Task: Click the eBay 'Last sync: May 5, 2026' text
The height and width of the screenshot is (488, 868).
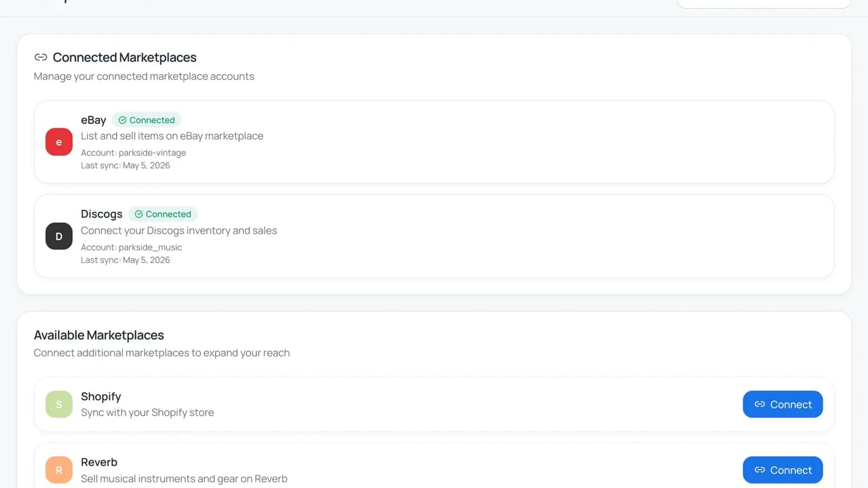Action: (x=125, y=165)
